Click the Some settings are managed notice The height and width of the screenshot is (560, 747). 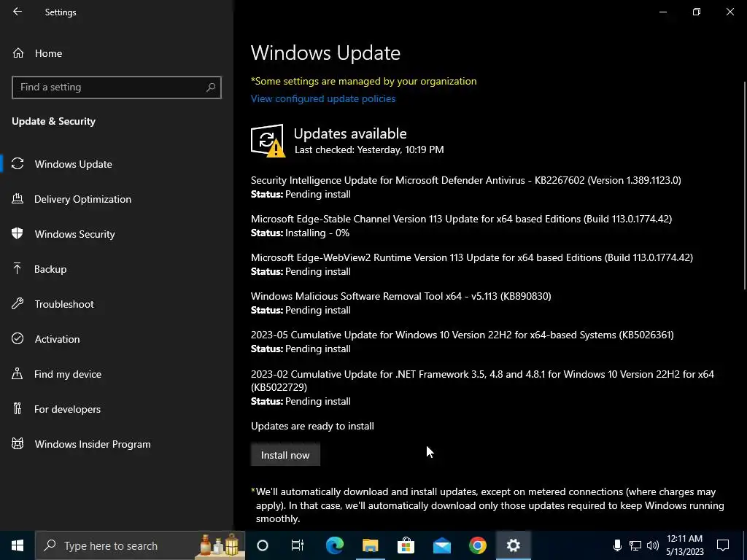coord(363,81)
